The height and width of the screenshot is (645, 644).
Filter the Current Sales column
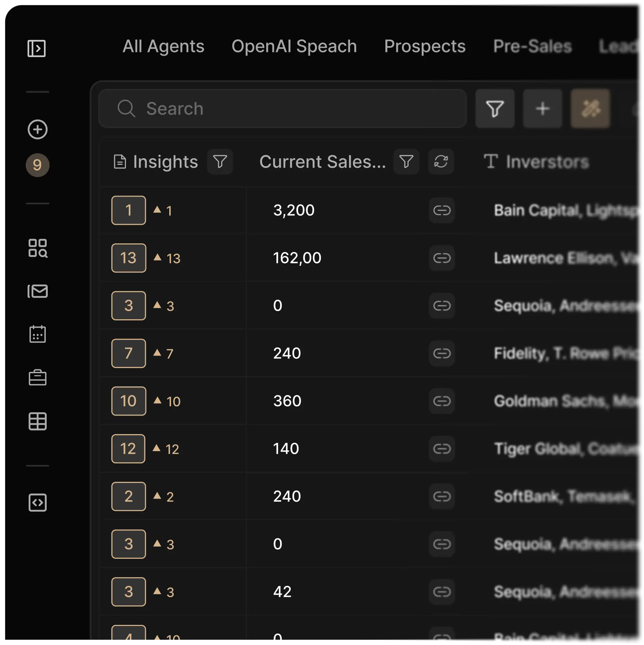pyautogui.click(x=406, y=162)
